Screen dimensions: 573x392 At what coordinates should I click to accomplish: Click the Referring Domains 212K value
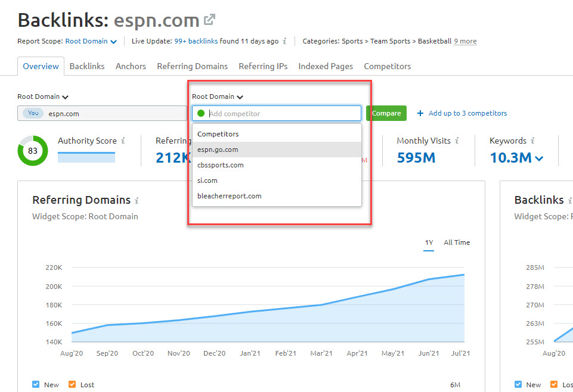click(174, 158)
